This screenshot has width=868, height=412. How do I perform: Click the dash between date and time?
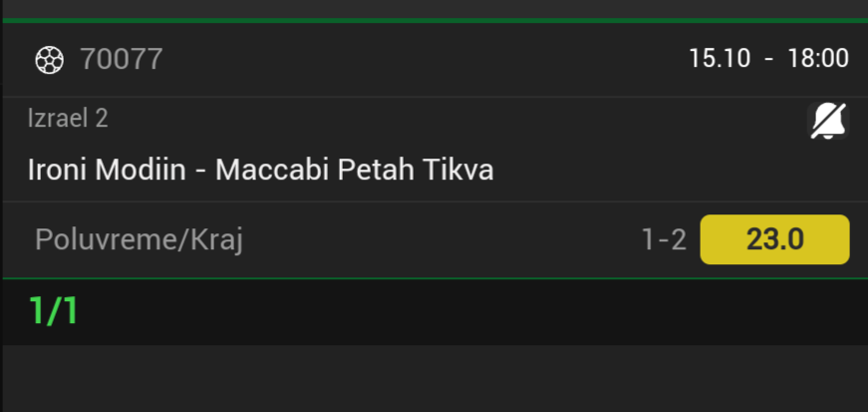[x=768, y=59]
